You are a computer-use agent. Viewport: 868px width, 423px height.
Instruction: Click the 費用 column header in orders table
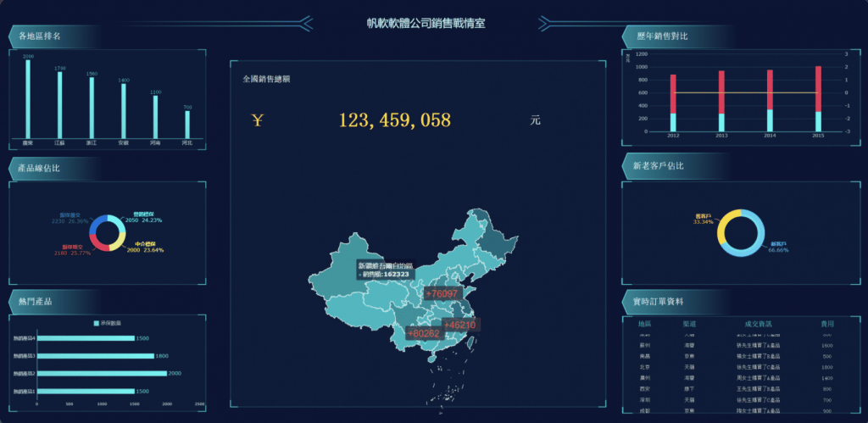click(827, 324)
